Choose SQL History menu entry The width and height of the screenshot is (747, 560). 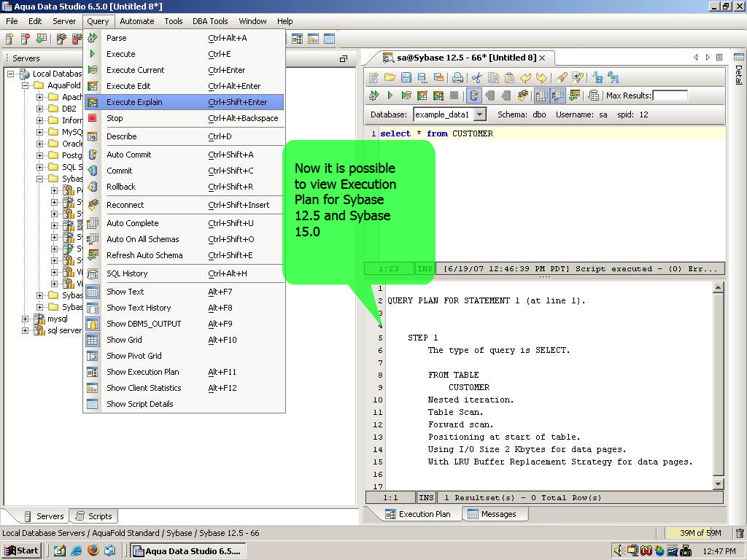(x=185, y=273)
